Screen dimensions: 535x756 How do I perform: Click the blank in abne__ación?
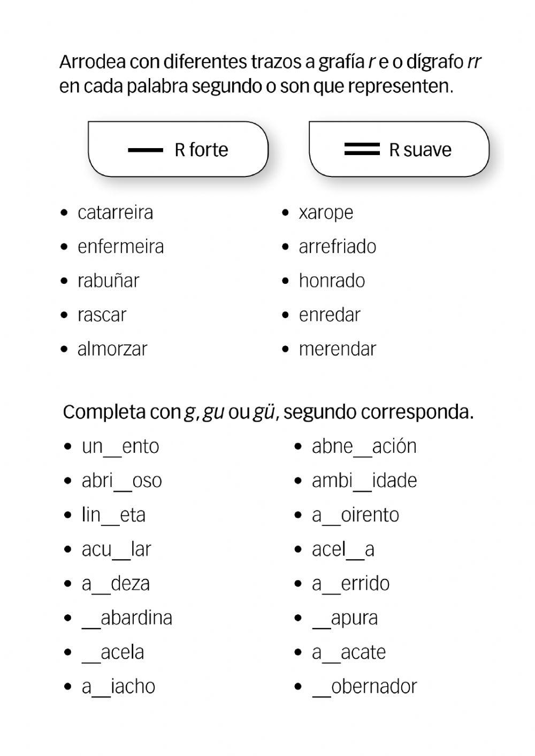click(362, 448)
